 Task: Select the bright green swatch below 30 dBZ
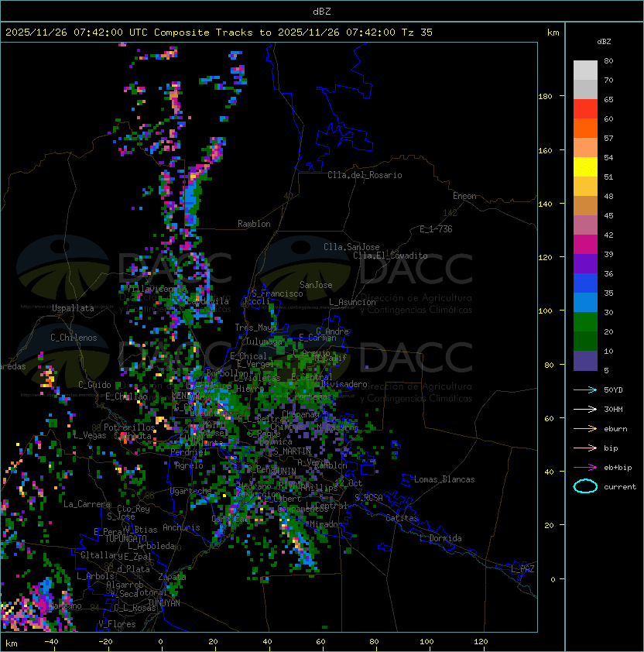(x=585, y=322)
